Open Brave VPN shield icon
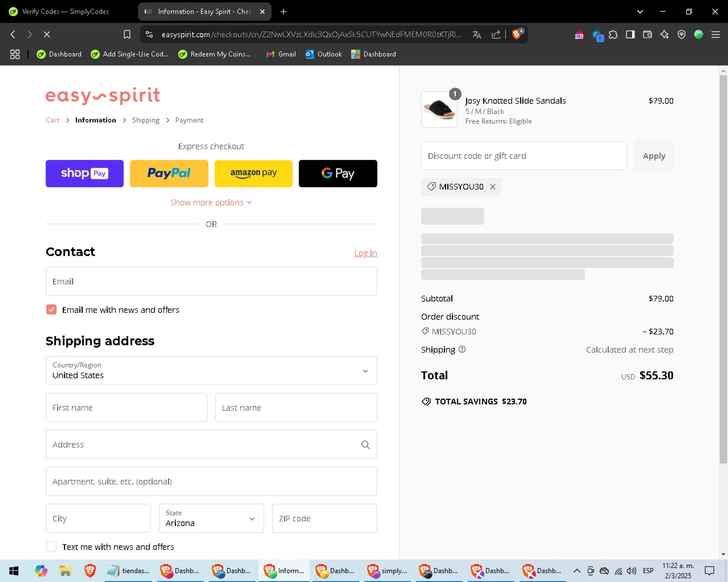The width and height of the screenshot is (728, 582). 681,34
